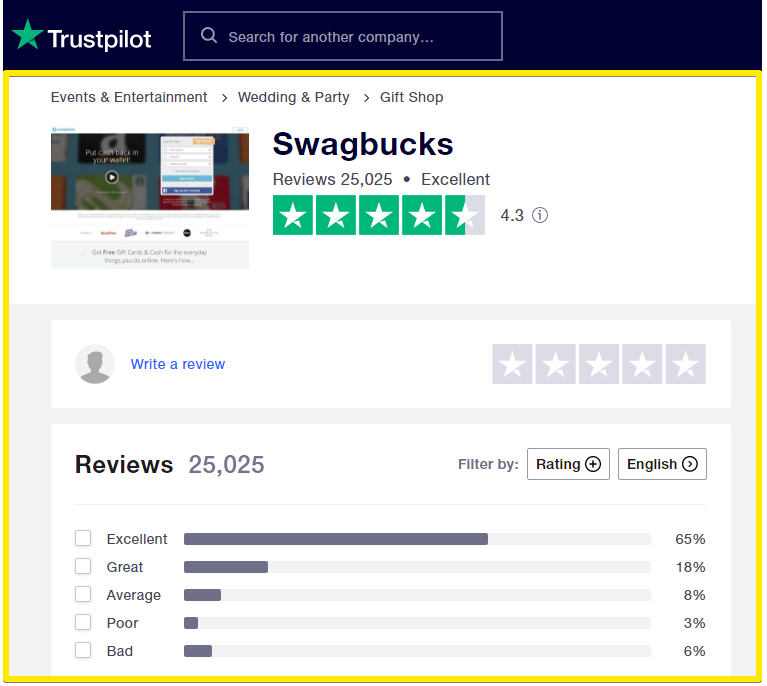Open the 'Write a review' link

click(x=178, y=364)
